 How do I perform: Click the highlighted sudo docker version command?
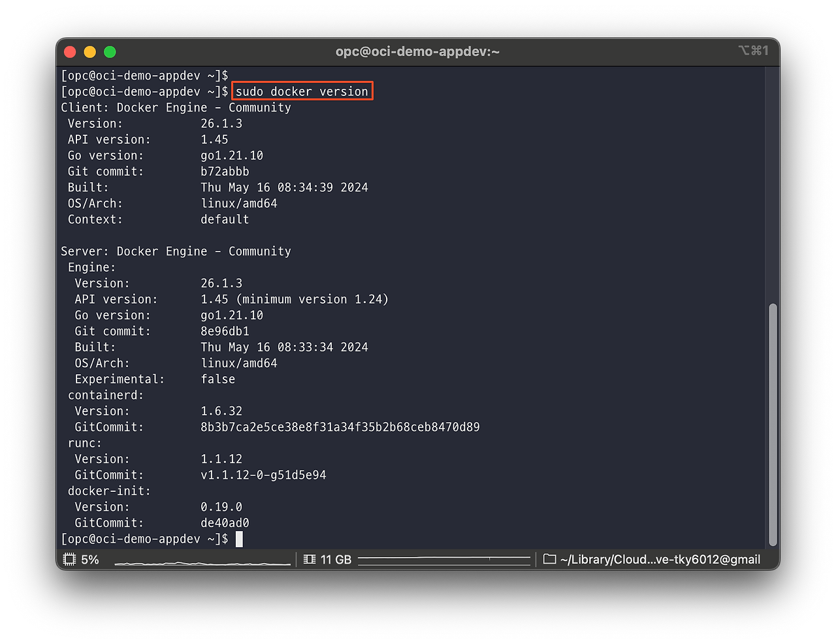point(302,91)
